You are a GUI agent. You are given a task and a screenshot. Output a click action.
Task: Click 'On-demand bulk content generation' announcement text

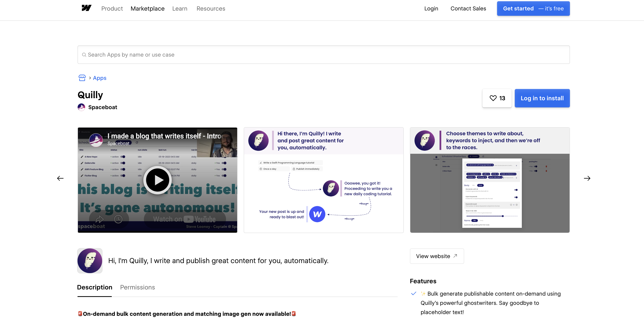pyautogui.click(x=187, y=314)
